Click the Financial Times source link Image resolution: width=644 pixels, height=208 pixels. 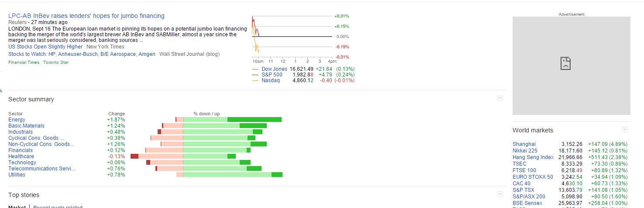(24, 62)
